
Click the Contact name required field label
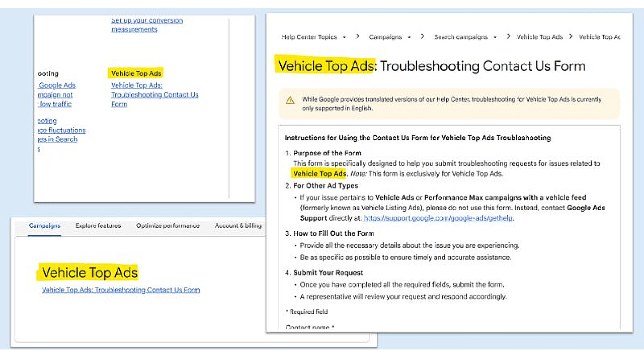click(310, 327)
